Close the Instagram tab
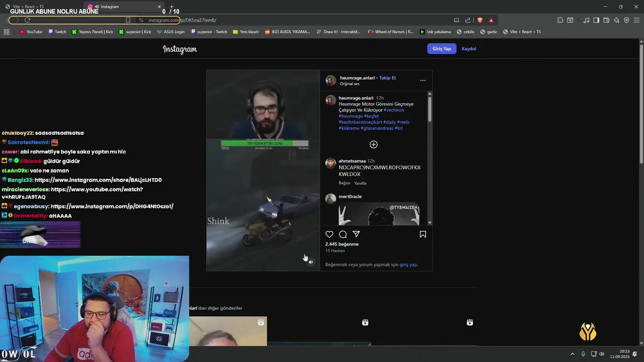 [x=159, y=7]
